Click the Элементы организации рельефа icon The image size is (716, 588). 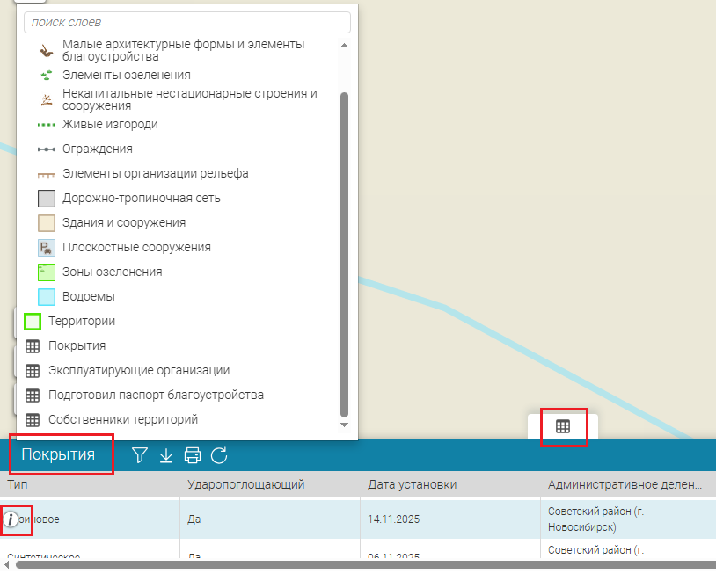(46, 175)
